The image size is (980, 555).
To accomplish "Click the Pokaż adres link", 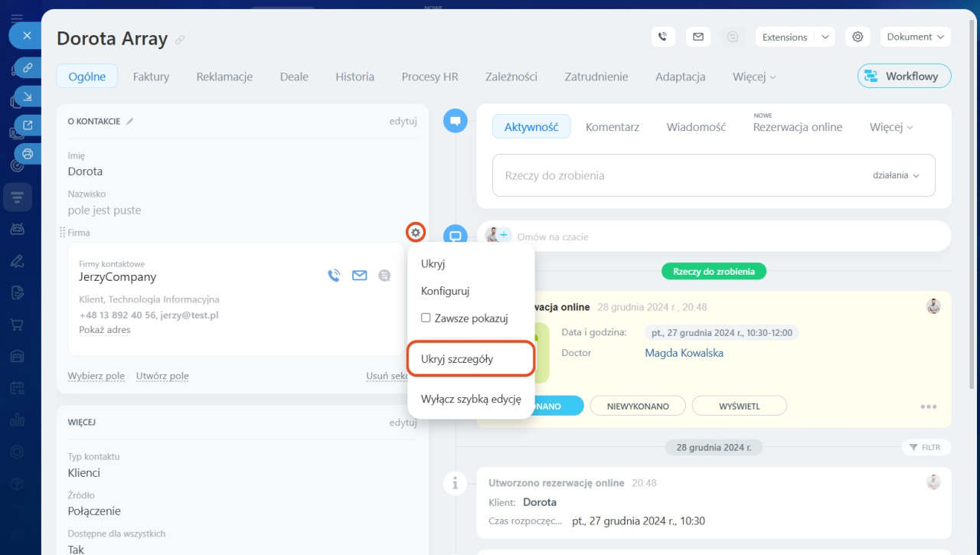I will point(105,330).
